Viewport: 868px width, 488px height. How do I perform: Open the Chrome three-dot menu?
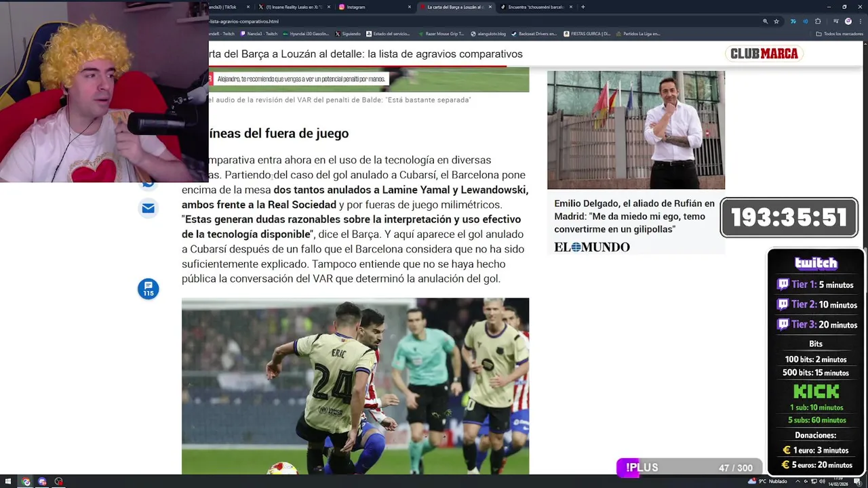coord(860,21)
